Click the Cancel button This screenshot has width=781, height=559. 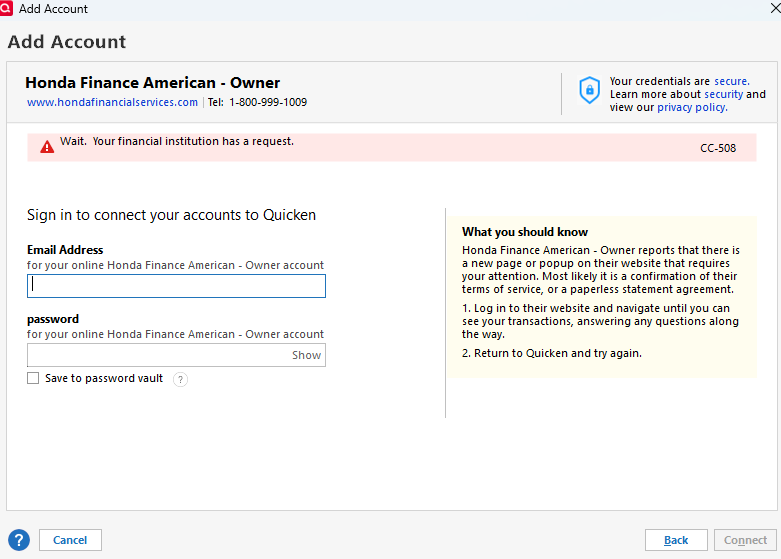[70, 540]
